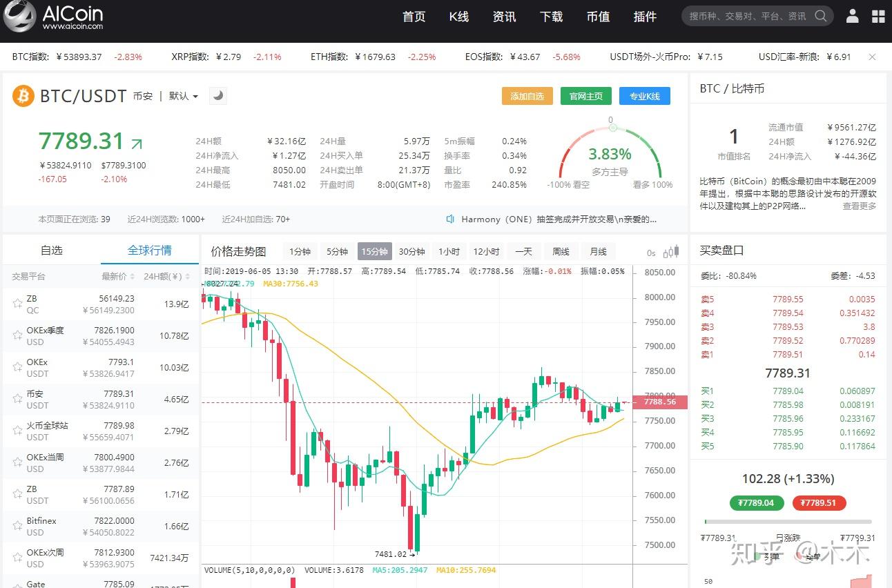Close the index ticker bar

pos(872,57)
